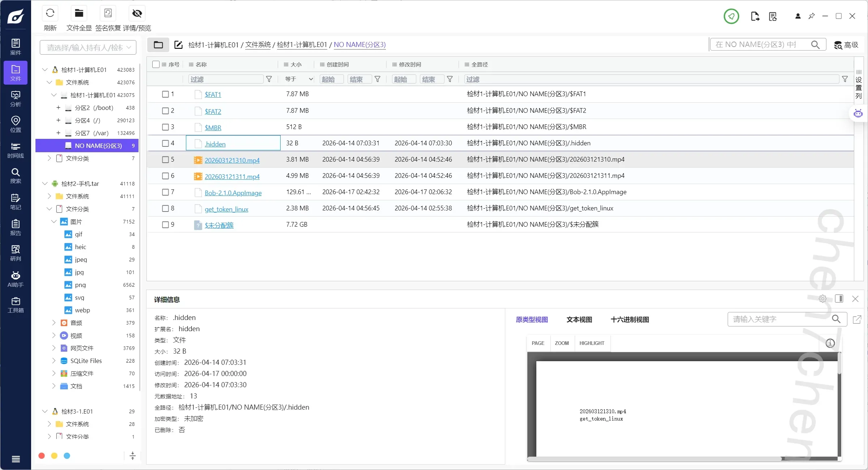Open the ZOOM preview tab
Viewport: 868px width, 470px height.
[562, 343]
